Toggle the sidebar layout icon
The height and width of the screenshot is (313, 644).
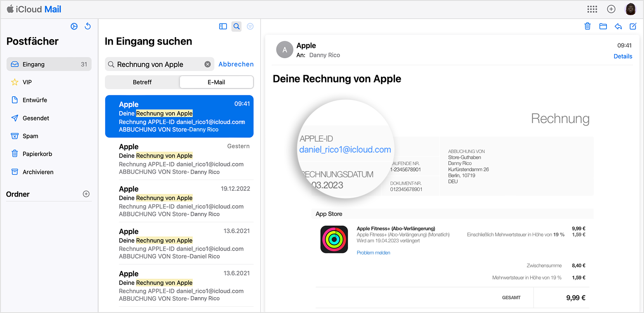(223, 26)
